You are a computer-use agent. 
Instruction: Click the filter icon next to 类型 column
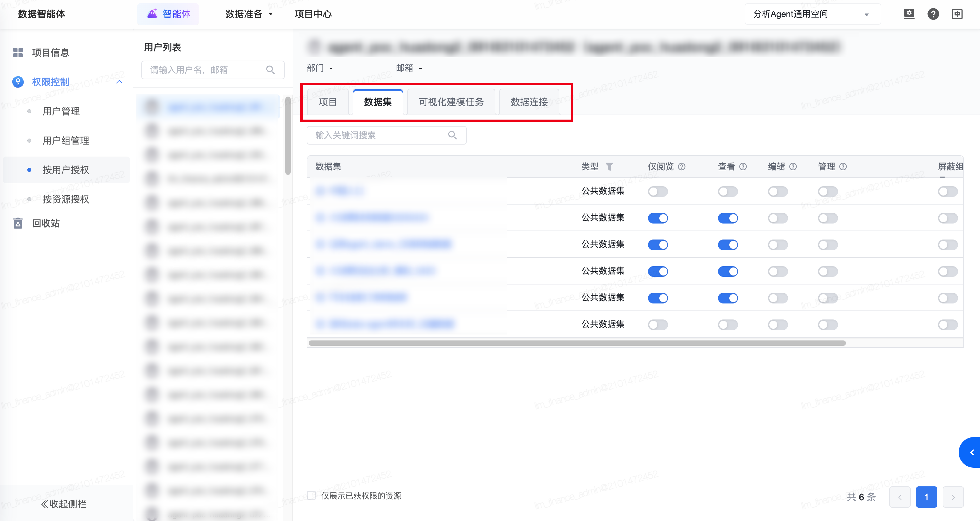click(x=609, y=167)
